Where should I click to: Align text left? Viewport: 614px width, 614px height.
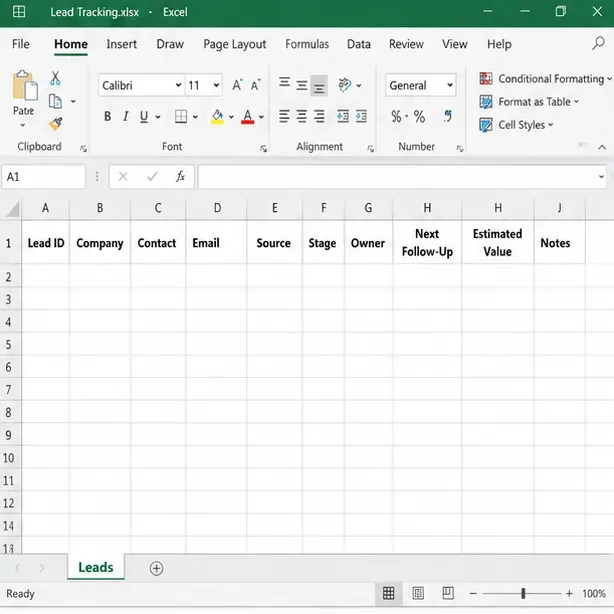click(x=284, y=116)
